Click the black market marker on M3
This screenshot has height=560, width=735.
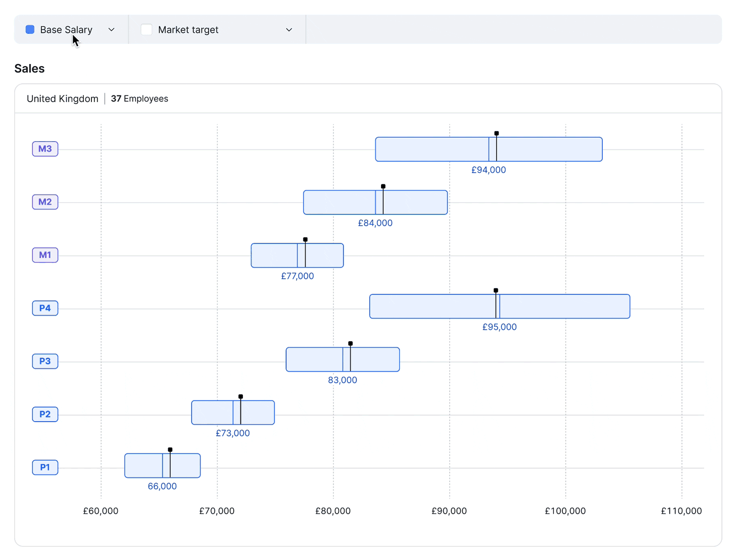pyautogui.click(x=497, y=134)
